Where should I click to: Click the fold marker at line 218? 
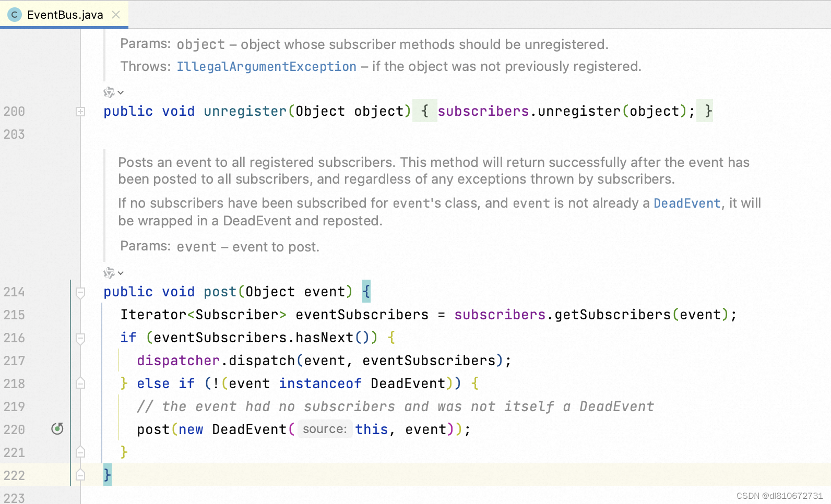click(x=80, y=383)
